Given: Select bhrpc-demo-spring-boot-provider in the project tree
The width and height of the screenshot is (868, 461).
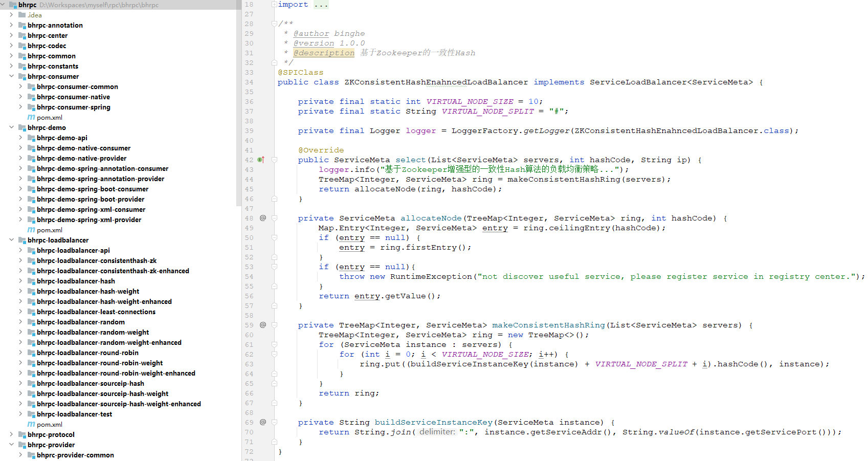Looking at the screenshot, I should pyautogui.click(x=90, y=200).
